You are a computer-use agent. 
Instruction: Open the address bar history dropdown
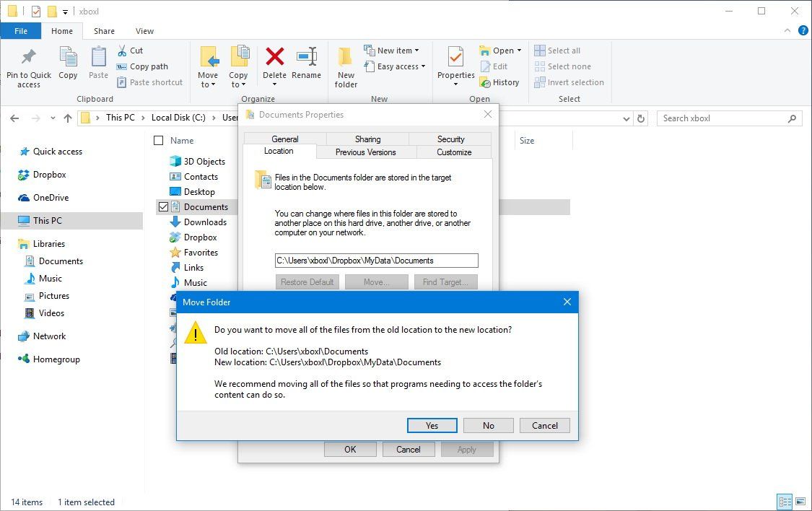[625, 118]
